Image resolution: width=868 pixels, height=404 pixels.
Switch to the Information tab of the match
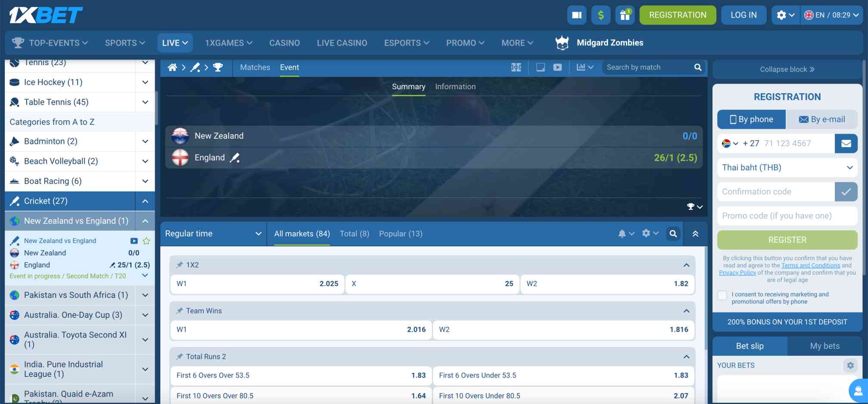(455, 86)
